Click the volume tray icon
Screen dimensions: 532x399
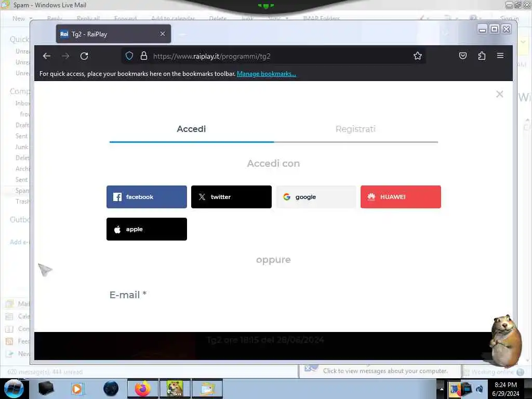tap(480, 389)
